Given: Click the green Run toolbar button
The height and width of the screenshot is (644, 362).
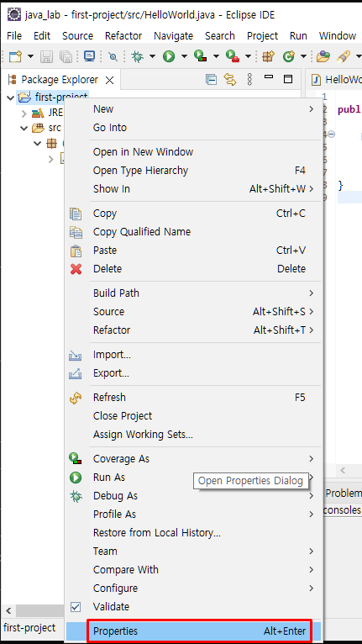Looking at the screenshot, I should click(169, 56).
